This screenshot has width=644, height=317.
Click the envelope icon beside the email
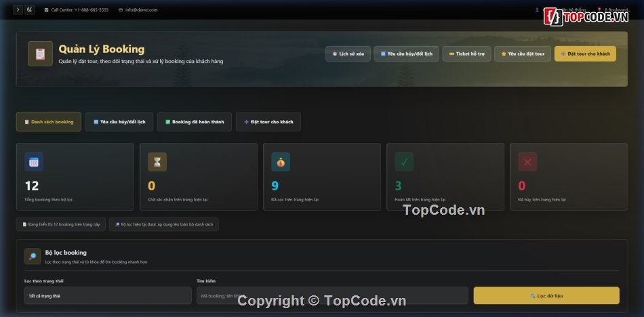click(121, 10)
